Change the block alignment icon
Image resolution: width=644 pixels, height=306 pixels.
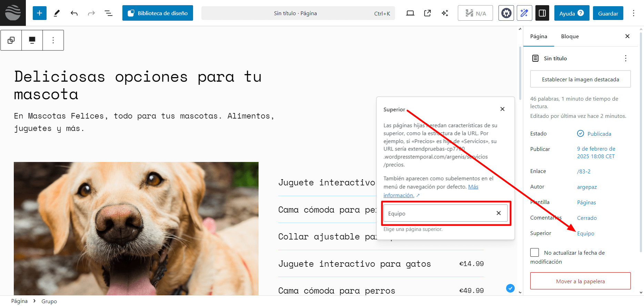(x=32, y=40)
